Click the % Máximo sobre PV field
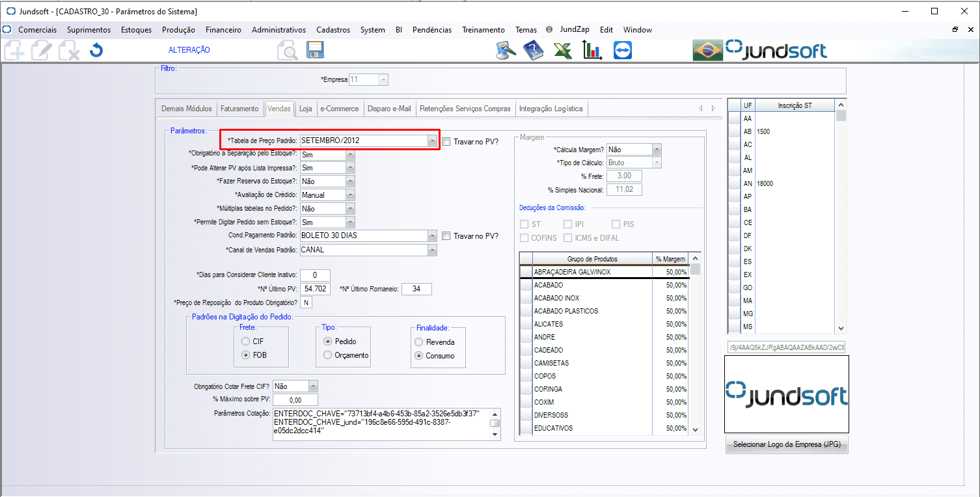Screen dimensions: 980x497 tap(295, 400)
